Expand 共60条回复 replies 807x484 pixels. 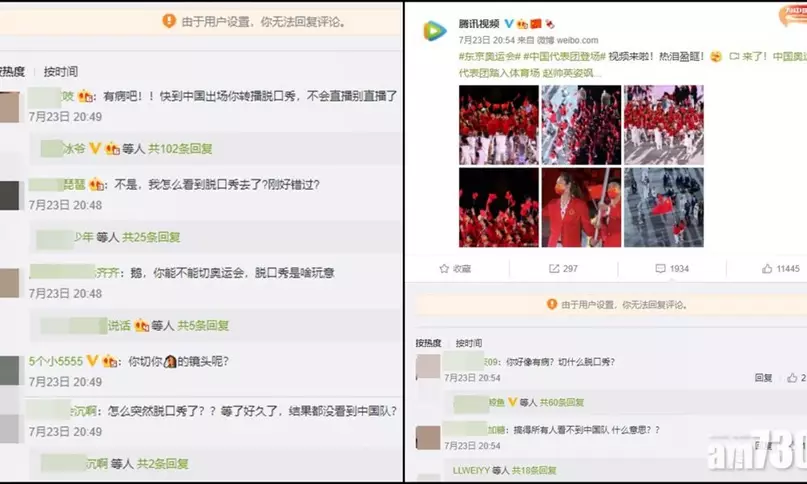[x=562, y=403]
